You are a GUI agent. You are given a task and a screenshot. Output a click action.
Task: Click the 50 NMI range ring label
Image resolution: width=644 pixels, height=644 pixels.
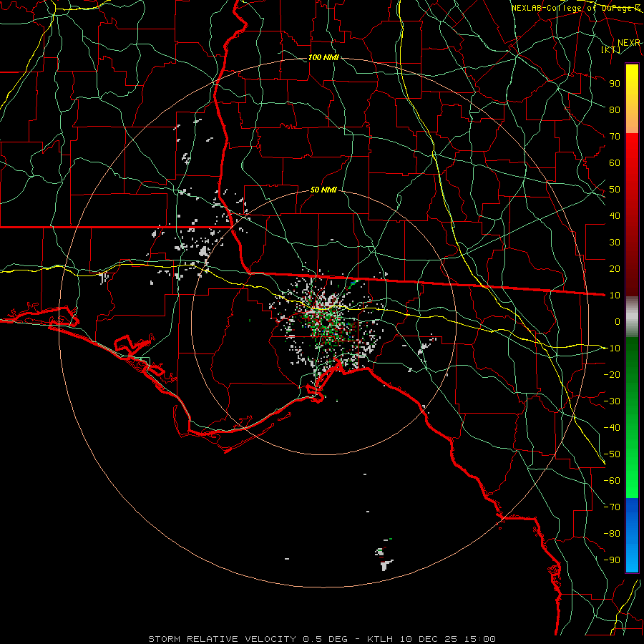click(x=323, y=190)
